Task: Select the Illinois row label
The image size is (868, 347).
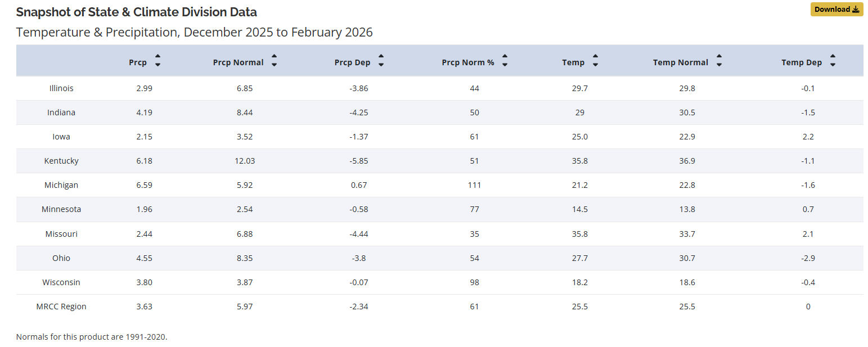Action: [x=61, y=88]
